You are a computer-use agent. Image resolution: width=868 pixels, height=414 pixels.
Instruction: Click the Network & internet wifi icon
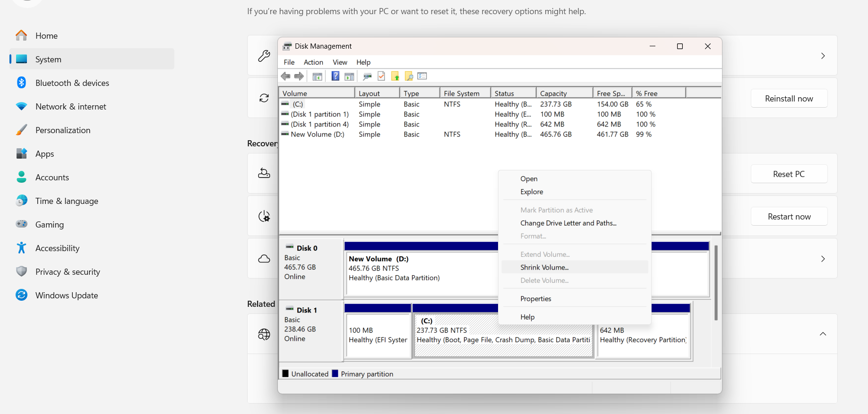pyautogui.click(x=21, y=106)
